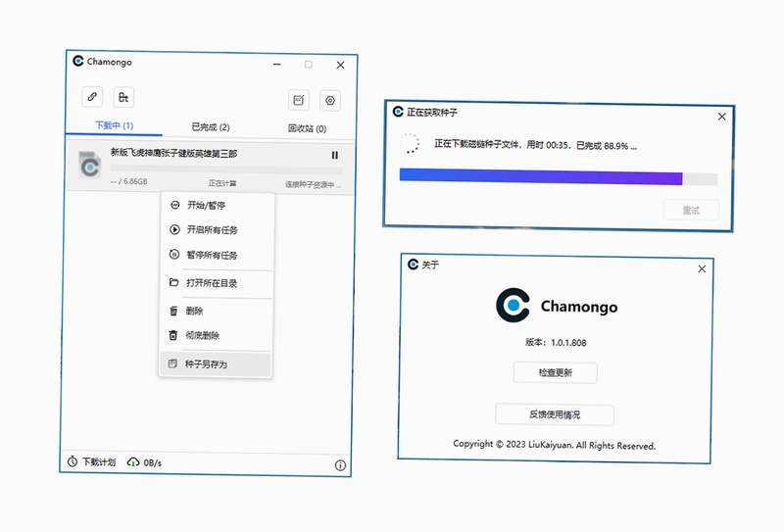Click the task name 新版飞虎神鹰张子健版英雄第三部
This screenshot has height=532, width=784.
[x=173, y=153]
